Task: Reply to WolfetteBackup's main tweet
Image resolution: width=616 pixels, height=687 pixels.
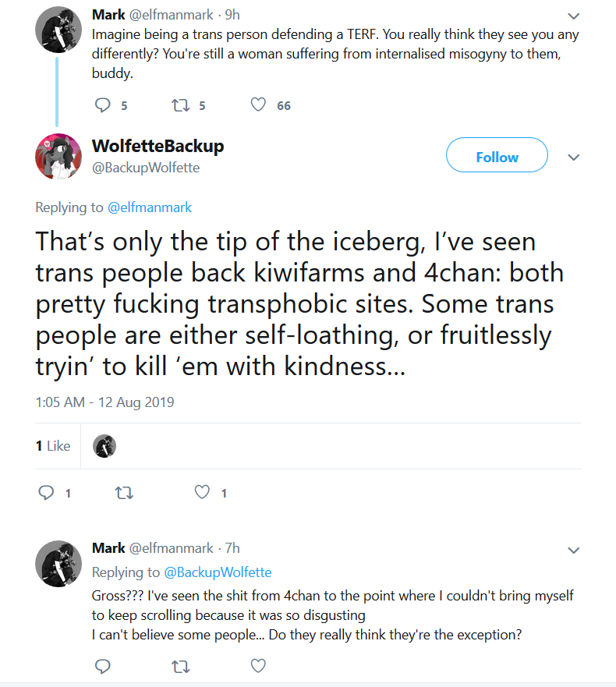Action: click(46, 493)
